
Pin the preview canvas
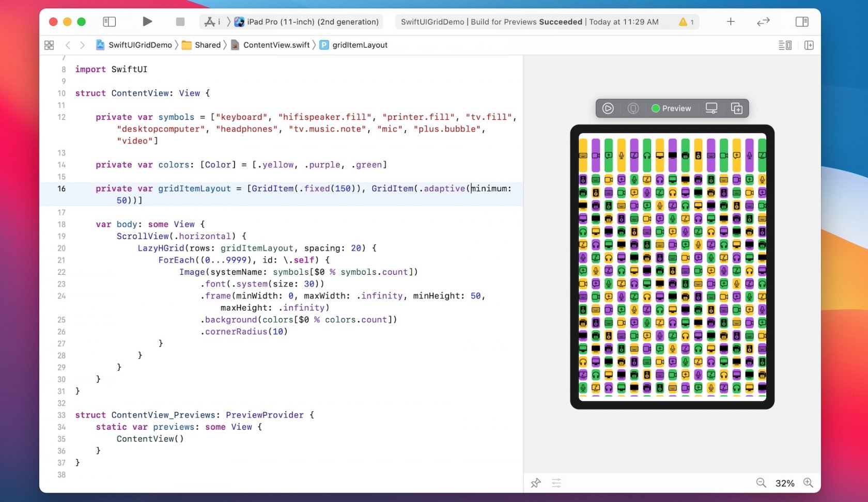(x=536, y=483)
